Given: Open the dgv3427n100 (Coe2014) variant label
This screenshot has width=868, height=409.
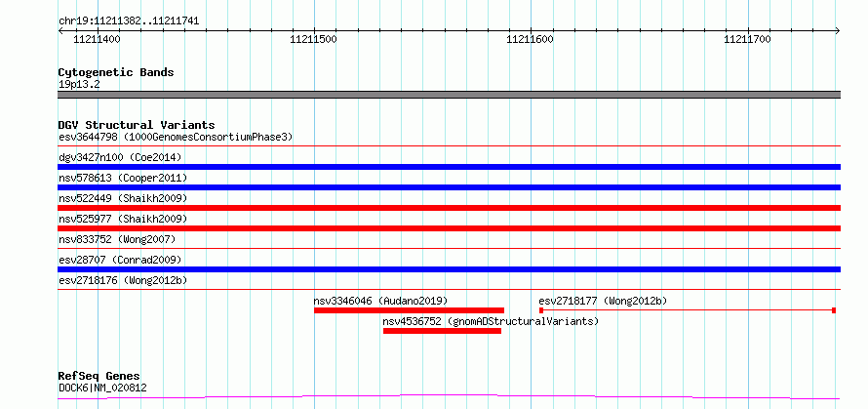Looking at the screenshot, I should point(120,157).
